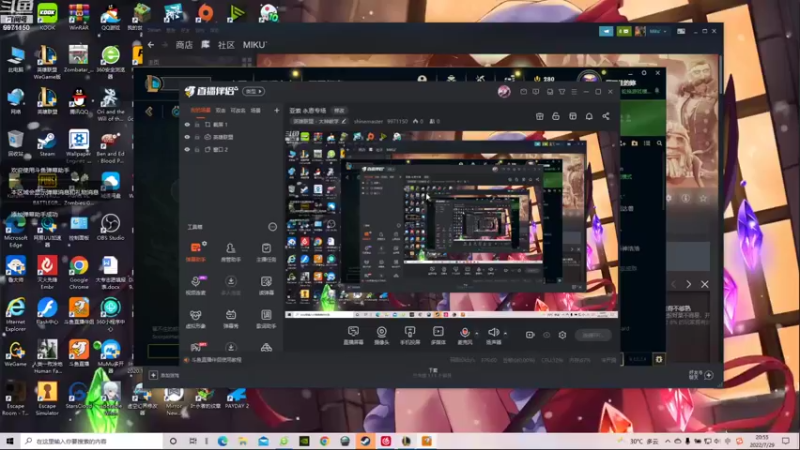This screenshot has width=800, height=450.
Task: Click next arrow in right side panel
Action: pyautogui.click(x=689, y=284)
